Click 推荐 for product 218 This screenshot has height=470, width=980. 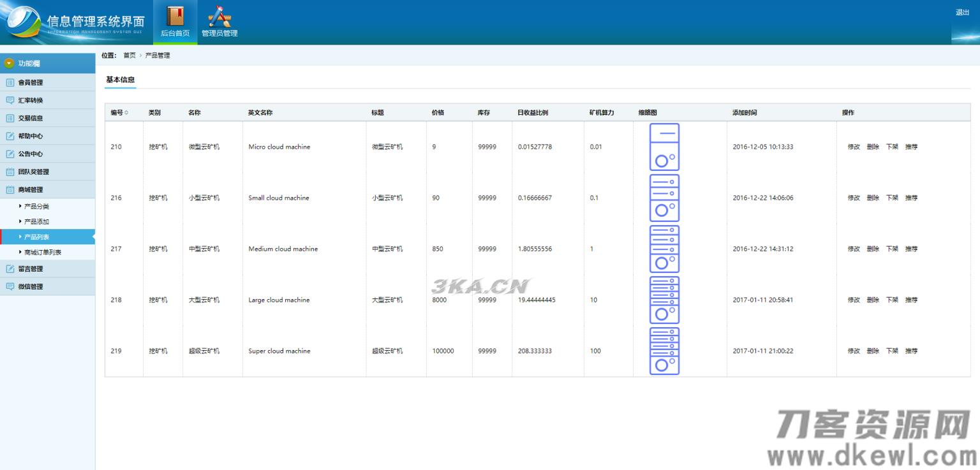point(911,300)
